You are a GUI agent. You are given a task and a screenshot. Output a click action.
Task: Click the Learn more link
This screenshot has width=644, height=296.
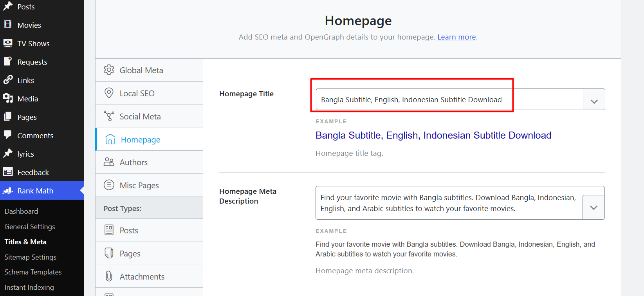pyautogui.click(x=456, y=37)
